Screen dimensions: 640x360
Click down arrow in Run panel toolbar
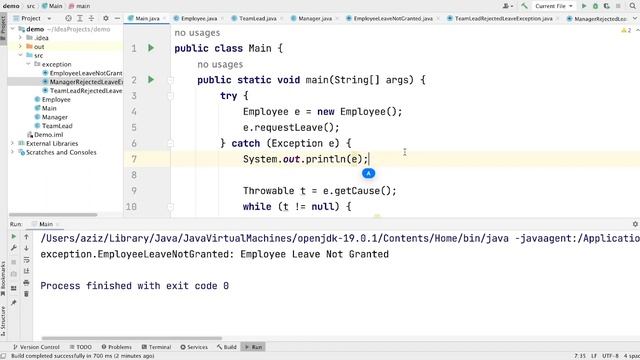click(x=27, y=248)
